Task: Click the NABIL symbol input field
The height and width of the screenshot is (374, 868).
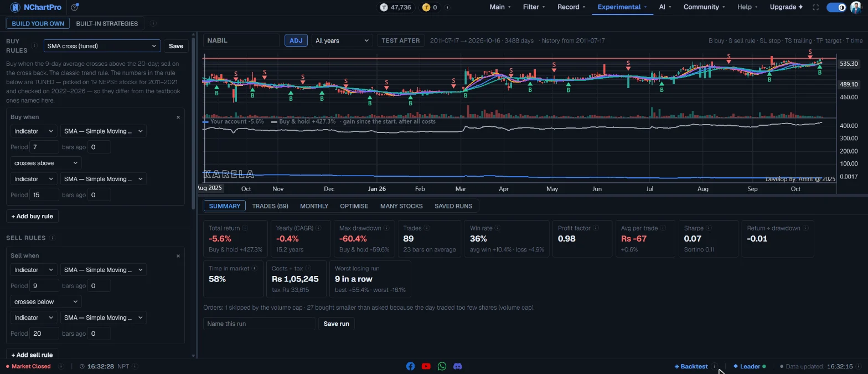Action: click(241, 40)
